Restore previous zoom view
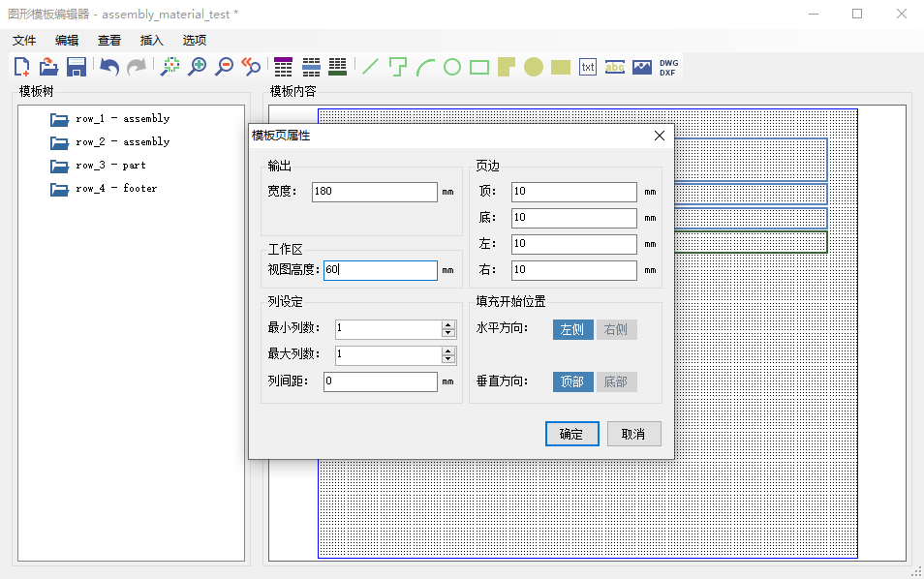The image size is (924, 579). [251, 67]
